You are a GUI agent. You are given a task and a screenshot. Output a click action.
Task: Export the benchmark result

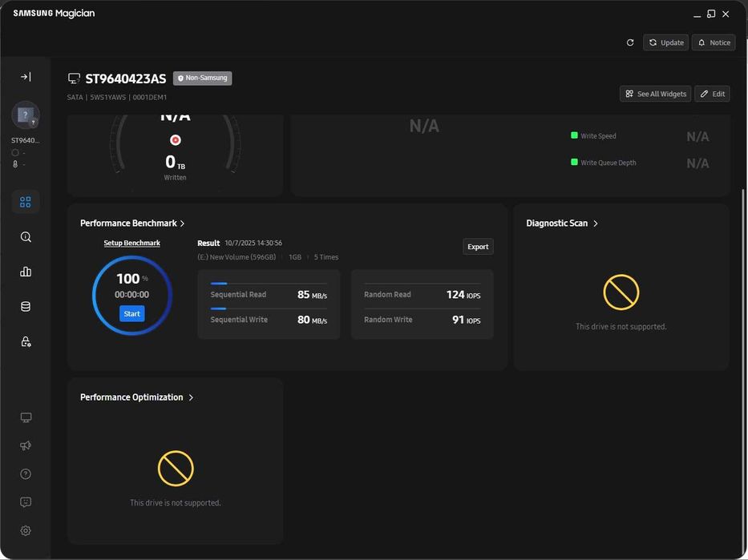pyautogui.click(x=478, y=247)
